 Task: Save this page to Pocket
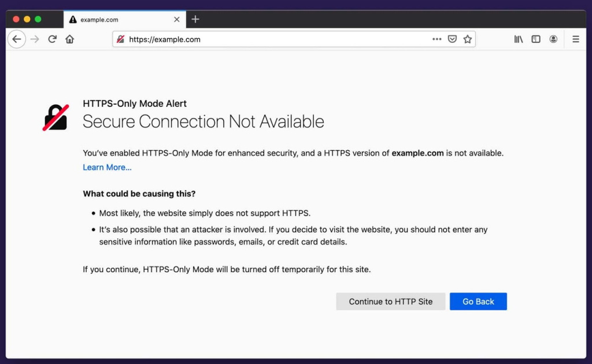point(452,39)
